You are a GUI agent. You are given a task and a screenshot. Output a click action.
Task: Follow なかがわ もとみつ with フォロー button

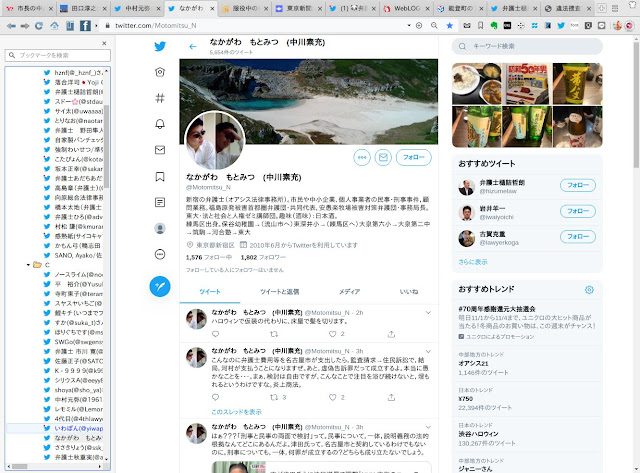pos(413,158)
